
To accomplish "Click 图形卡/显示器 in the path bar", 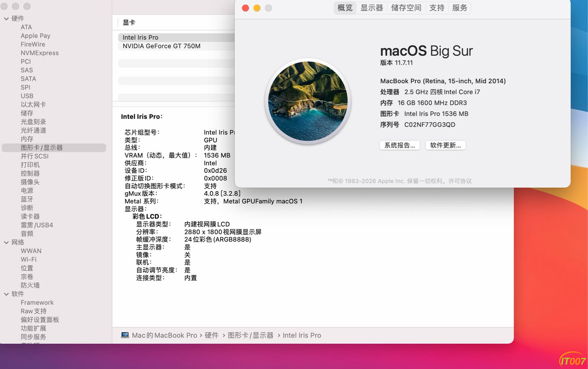I will coord(251,335).
